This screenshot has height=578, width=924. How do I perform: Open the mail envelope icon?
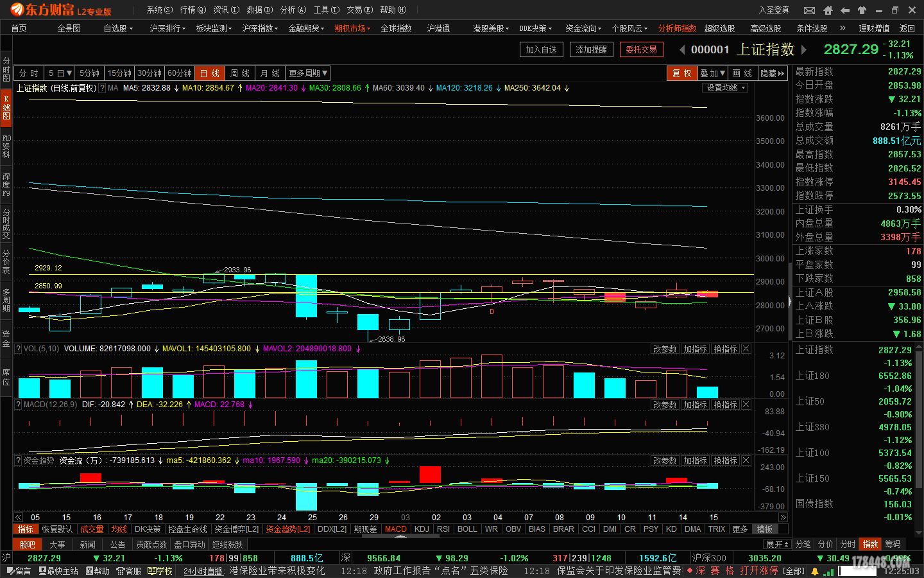(x=810, y=10)
